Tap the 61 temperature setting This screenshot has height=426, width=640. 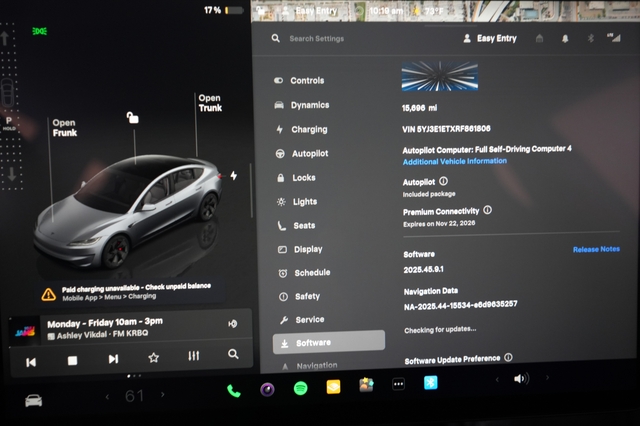134,396
